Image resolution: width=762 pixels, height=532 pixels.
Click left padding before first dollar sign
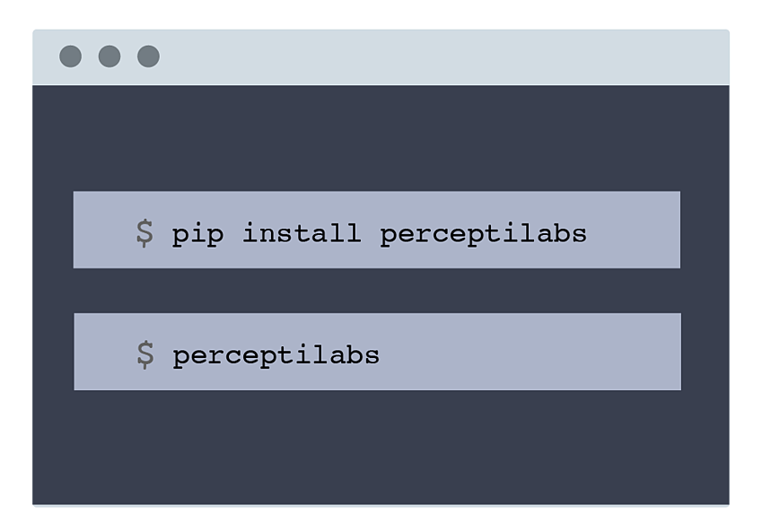tap(104, 230)
